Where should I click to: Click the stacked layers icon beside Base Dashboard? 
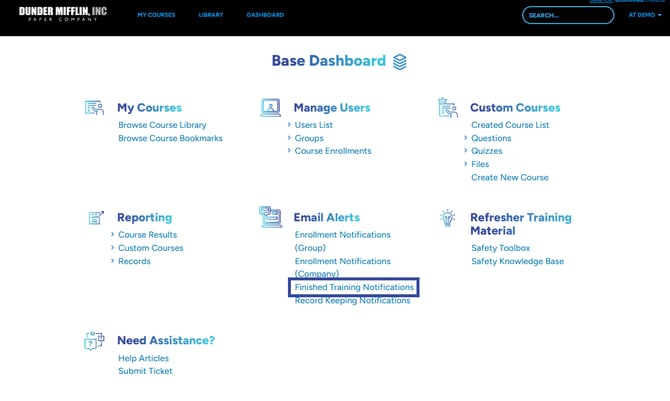(x=400, y=62)
